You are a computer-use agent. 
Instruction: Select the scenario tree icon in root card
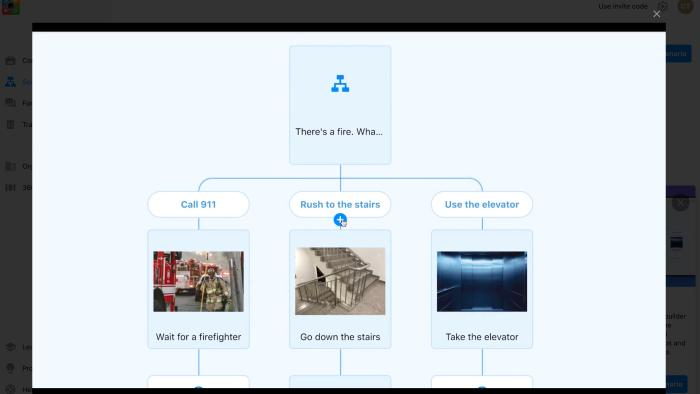pos(340,83)
